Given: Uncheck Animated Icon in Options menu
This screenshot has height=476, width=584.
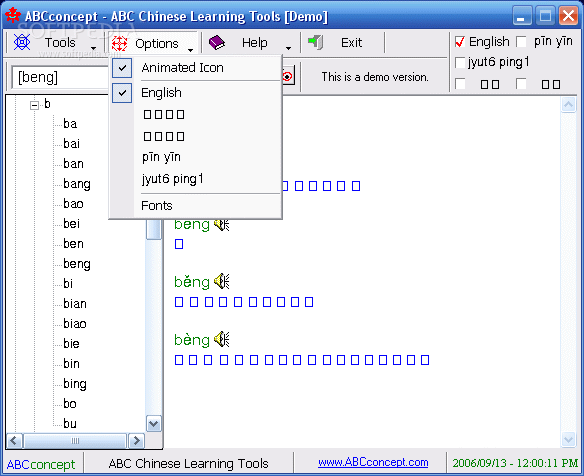Looking at the screenshot, I should 122,68.
